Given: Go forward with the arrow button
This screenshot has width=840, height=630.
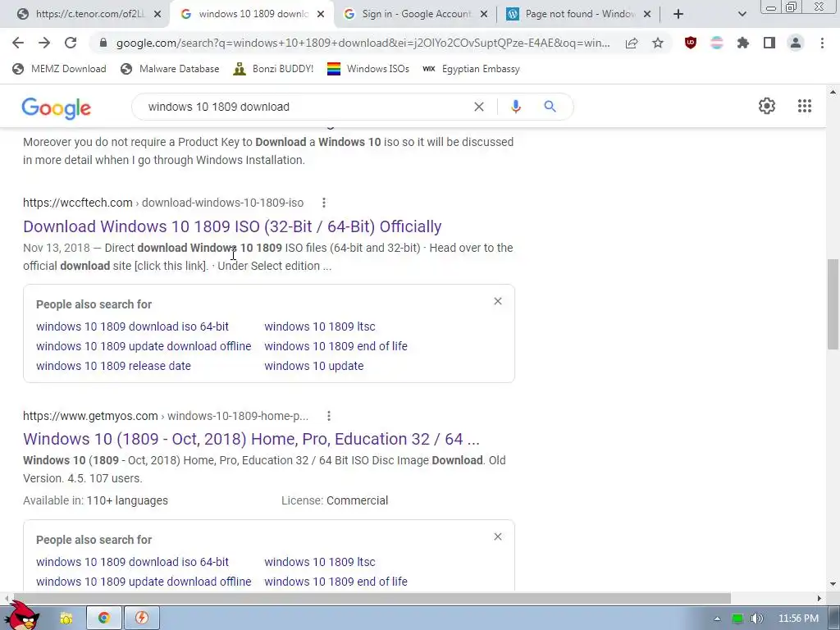Looking at the screenshot, I should tap(44, 43).
